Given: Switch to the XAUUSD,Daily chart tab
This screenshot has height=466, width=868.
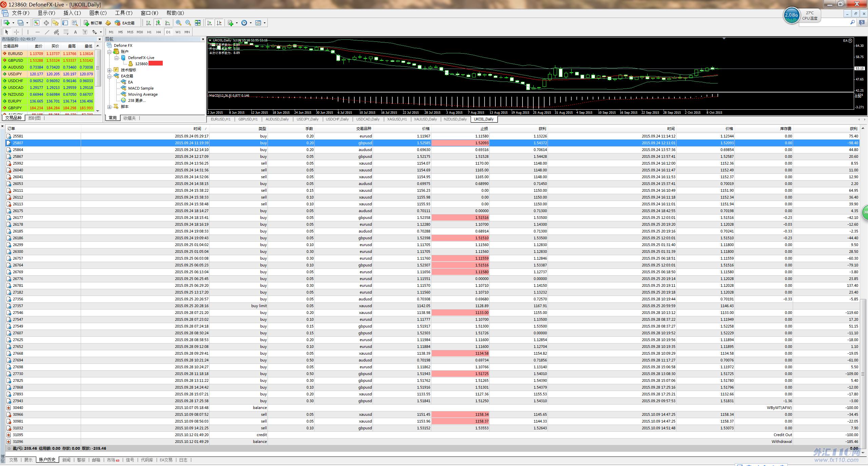Looking at the screenshot, I should pyautogui.click(x=425, y=119).
